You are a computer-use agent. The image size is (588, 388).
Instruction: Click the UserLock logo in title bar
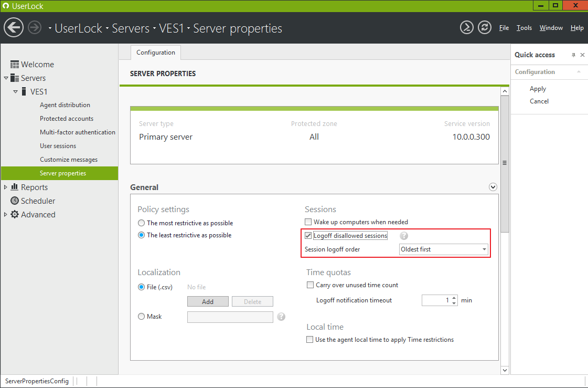pos(6,6)
